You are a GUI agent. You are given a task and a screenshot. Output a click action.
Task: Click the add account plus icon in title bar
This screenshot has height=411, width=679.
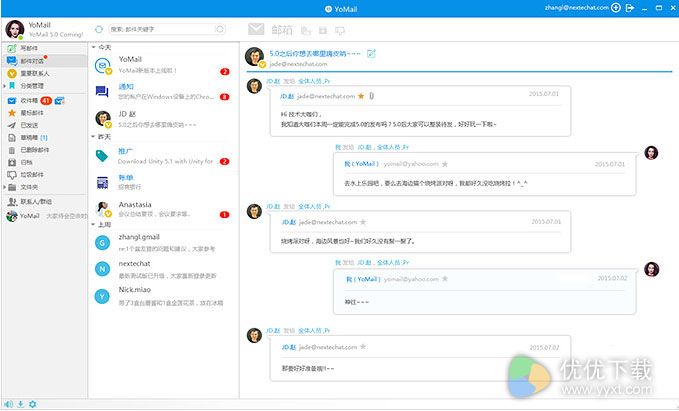pos(616,8)
